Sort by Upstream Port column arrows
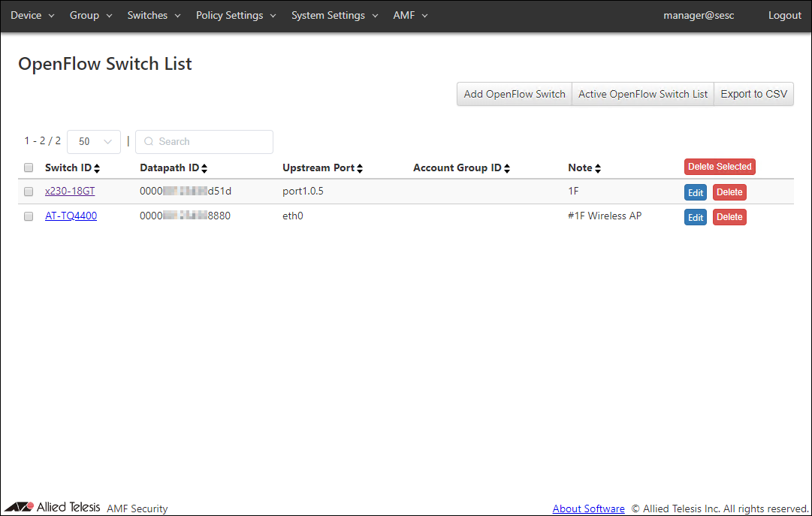This screenshot has height=516, width=812. (x=360, y=168)
